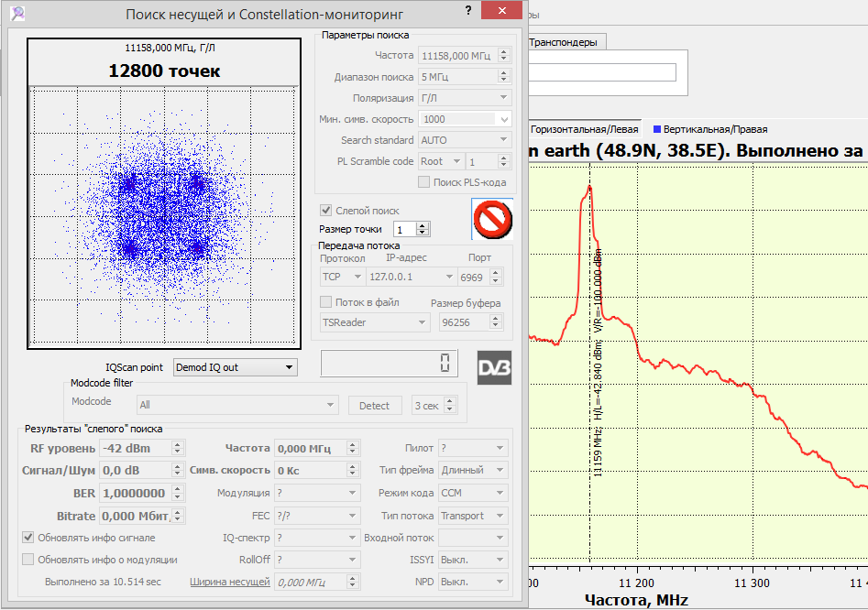Open the Протокол TCP dropdown
Viewport: 868px width, 610px height.
(342, 277)
